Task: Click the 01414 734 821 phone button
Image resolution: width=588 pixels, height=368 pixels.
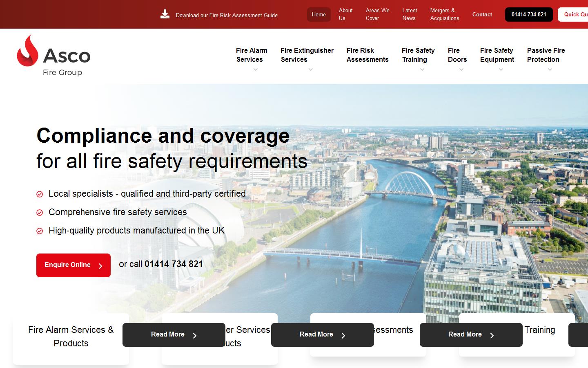Action: (528, 14)
